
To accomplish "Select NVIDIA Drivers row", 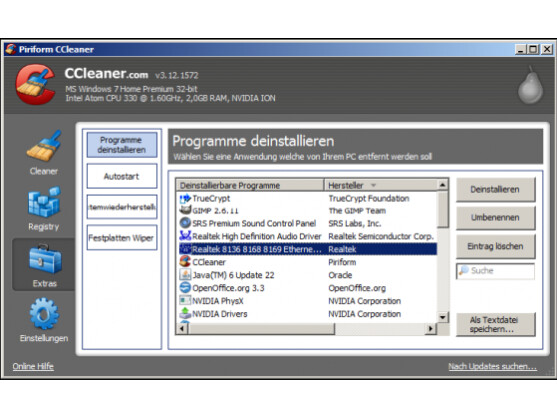I will point(308,314).
